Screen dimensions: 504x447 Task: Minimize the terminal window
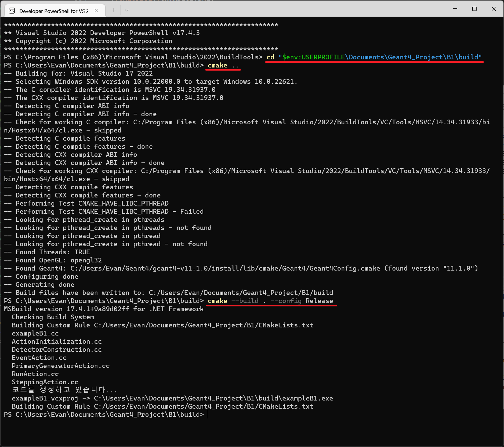click(455, 9)
